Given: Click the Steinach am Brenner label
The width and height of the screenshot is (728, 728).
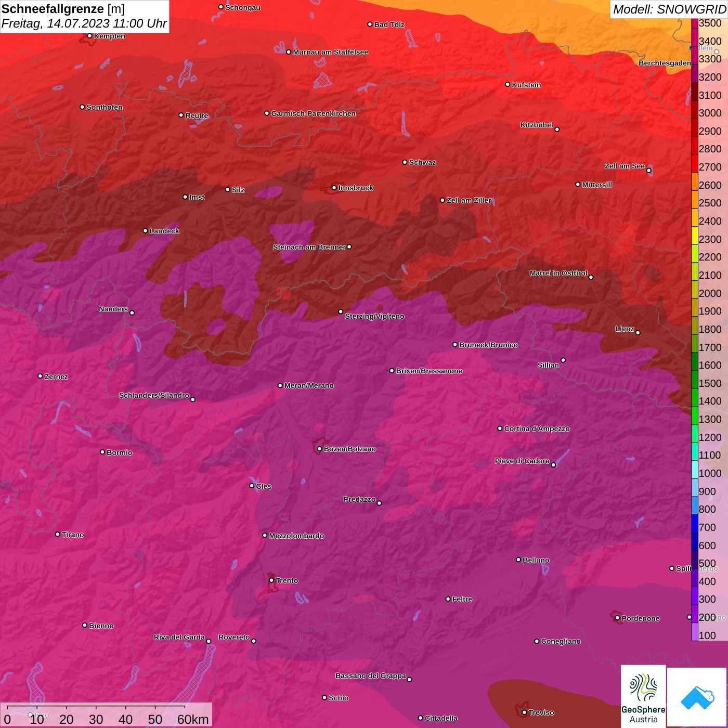Looking at the screenshot, I should [309, 247].
